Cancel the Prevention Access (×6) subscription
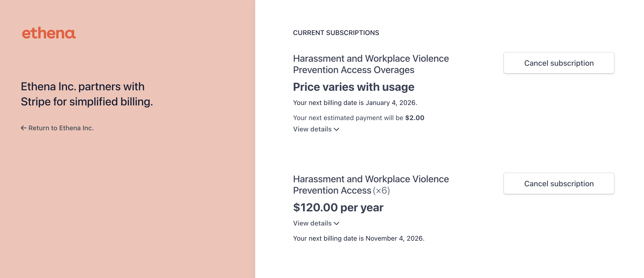Image resolution: width=644 pixels, height=278 pixels. (559, 184)
